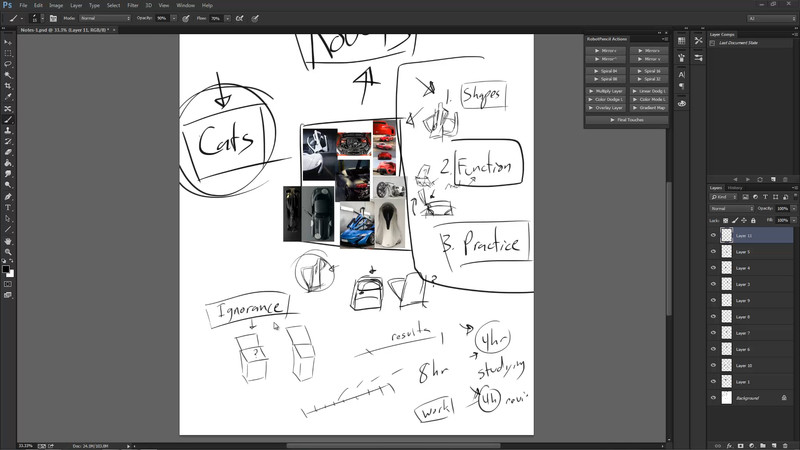Select the Eraser tool
Viewport: 800px width, 450px height.
[8, 152]
